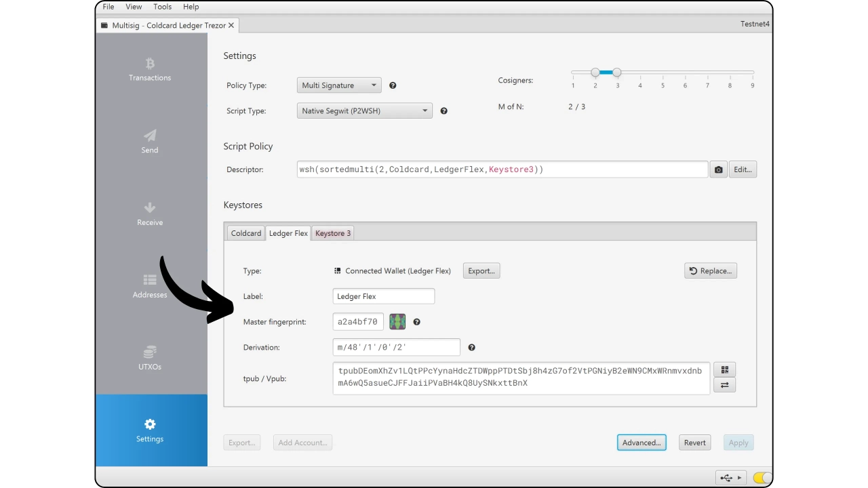
Task: Select the Multisig - Coldcard Ledger Trezor tab
Action: coord(167,25)
